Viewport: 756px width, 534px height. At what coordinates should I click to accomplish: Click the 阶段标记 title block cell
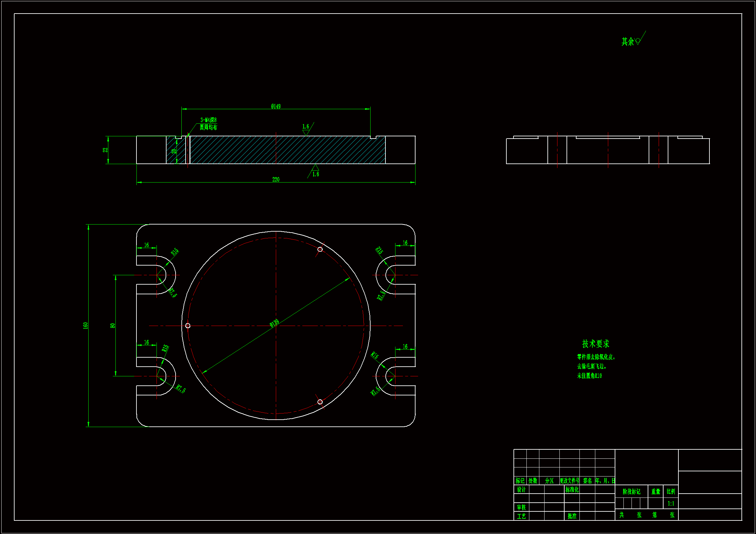(631, 492)
